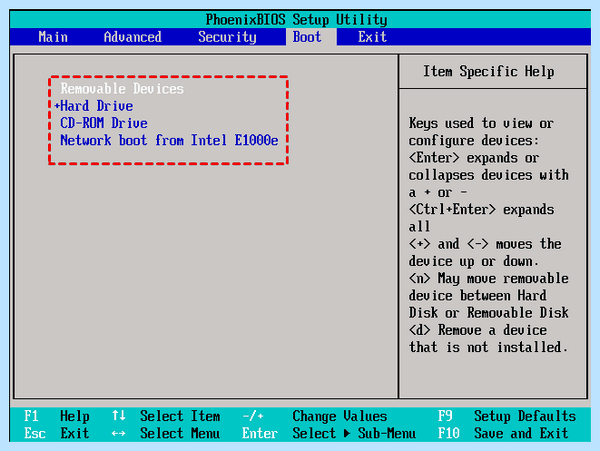Select Network boot from Intel E1000e
Viewport: 600px width, 451px height.
[169, 140]
